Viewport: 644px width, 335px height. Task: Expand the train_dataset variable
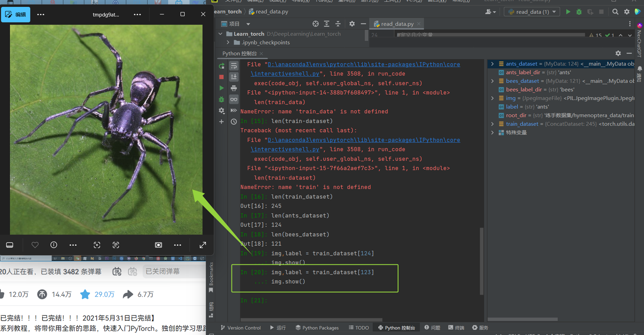(x=492, y=124)
